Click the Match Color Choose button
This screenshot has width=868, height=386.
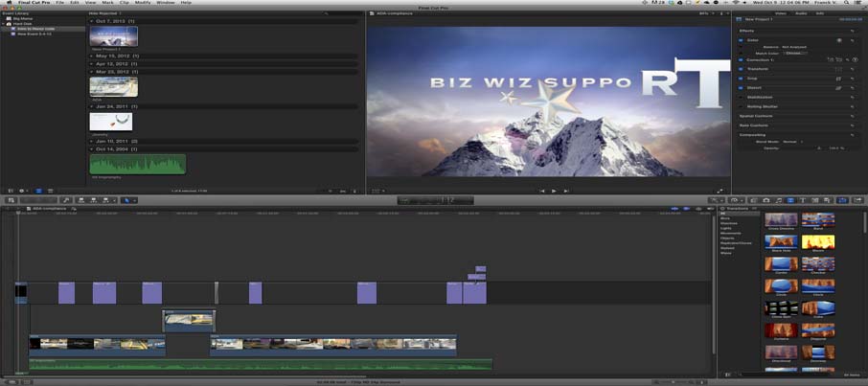pyautogui.click(x=795, y=54)
